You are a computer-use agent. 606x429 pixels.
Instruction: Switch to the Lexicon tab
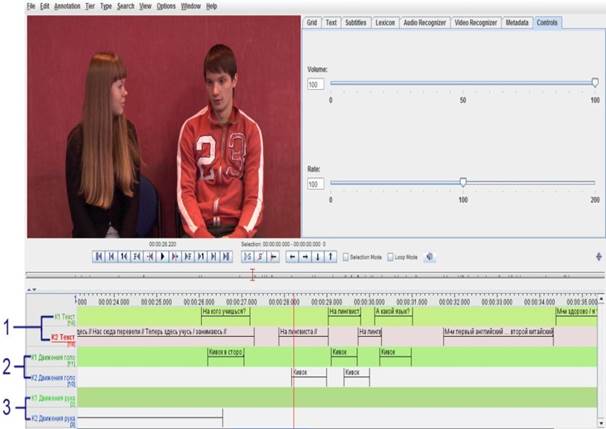pos(385,22)
